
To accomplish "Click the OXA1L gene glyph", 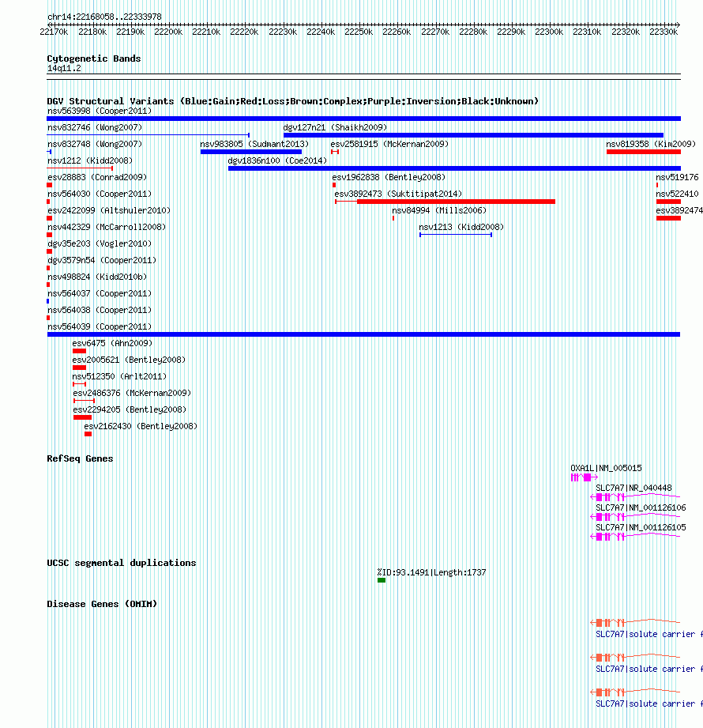I will coord(585,477).
